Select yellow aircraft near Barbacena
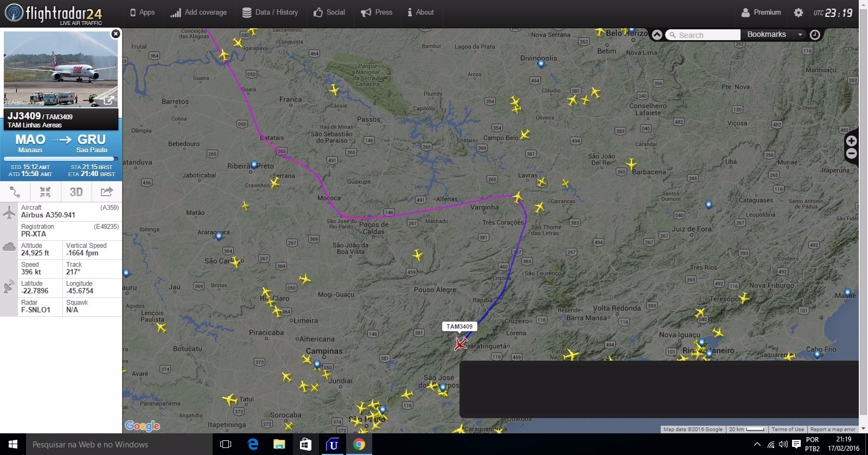This screenshot has width=868, height=455. 631,163
